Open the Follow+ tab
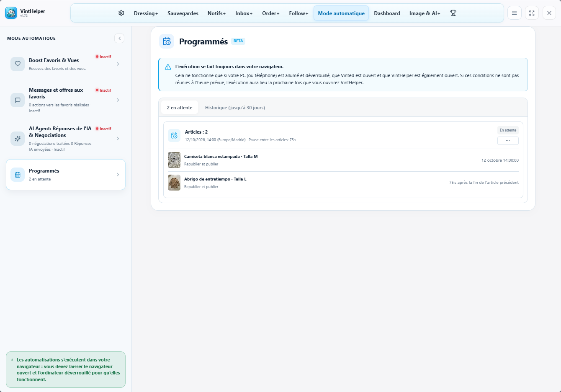This screenshot has width=561, height=392. click(x=299, y=13)
